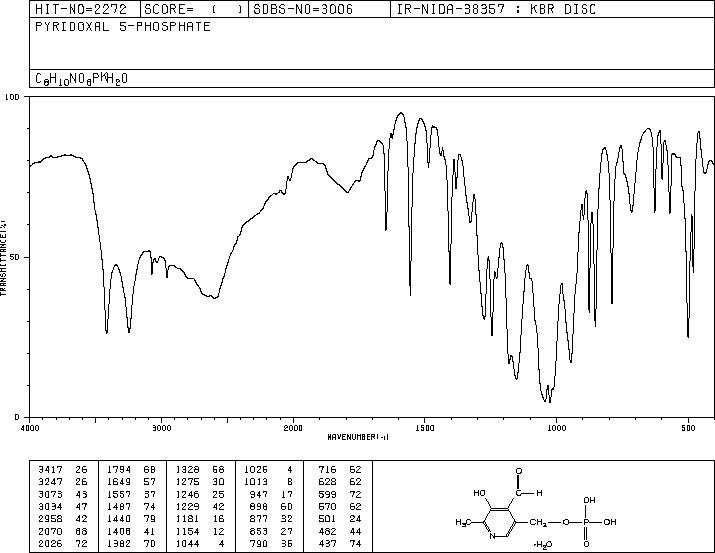Screen dimensions: 715x553
Task: Click the SCORE header field
Action: [x=194, y=10]
